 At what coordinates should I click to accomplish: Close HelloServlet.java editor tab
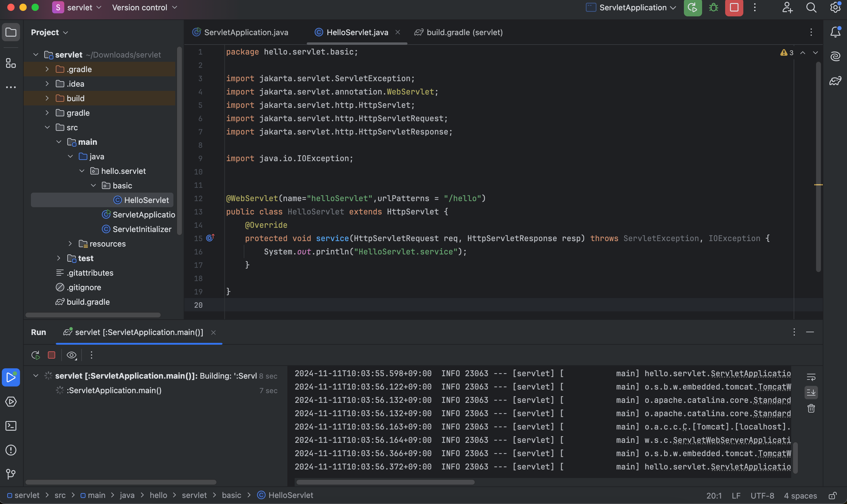click(398, 32)
